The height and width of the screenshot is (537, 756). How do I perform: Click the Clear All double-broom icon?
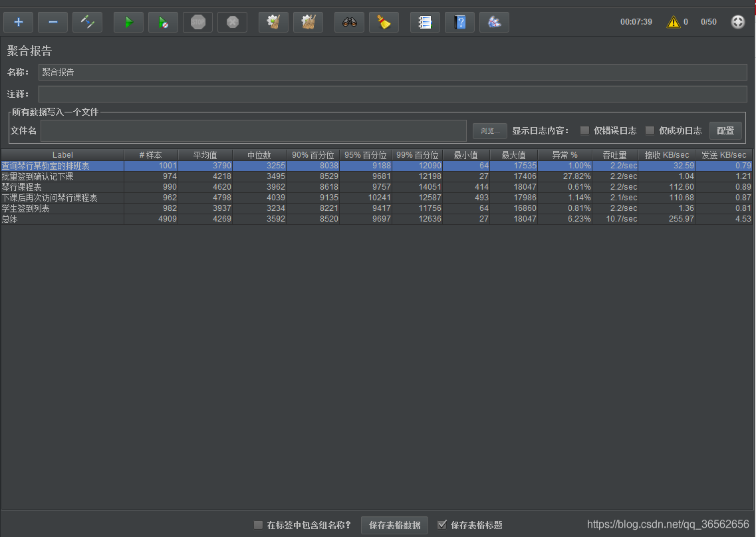[308, 22]
